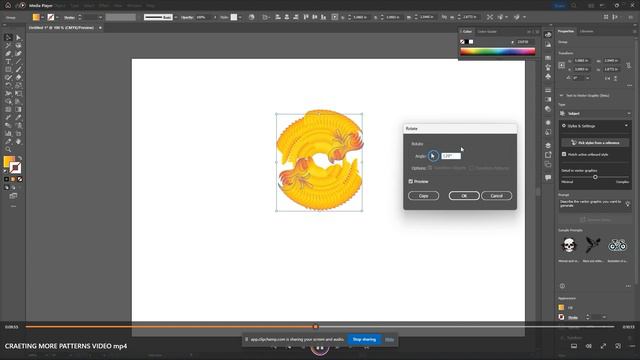Select the Selection tool in toolbar

point(8,38)
